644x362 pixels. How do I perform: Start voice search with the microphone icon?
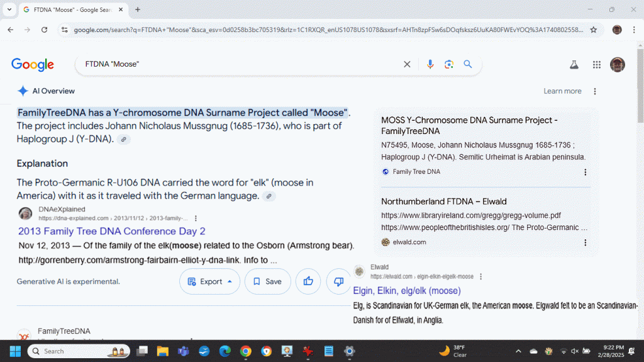click(430, 64)
